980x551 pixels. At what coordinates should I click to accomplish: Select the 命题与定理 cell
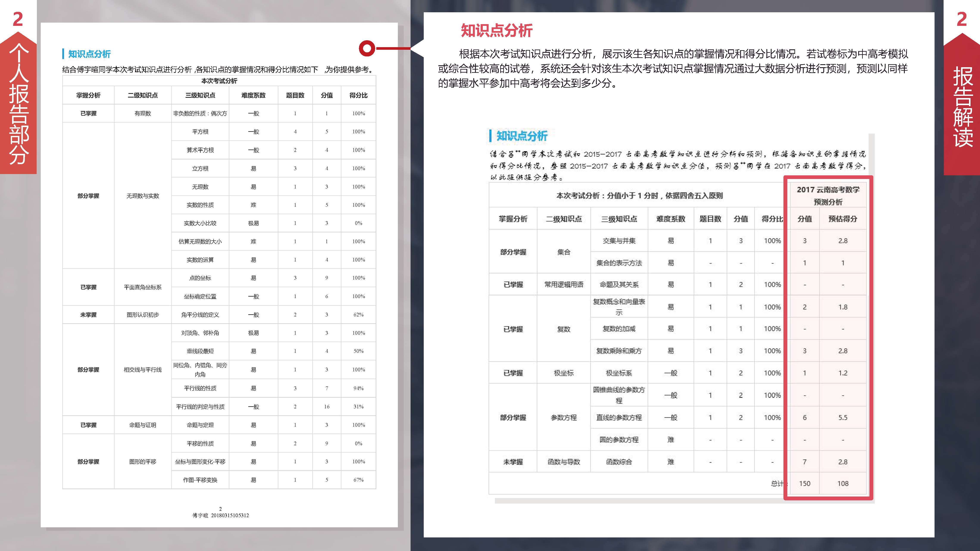coord(200,425)
